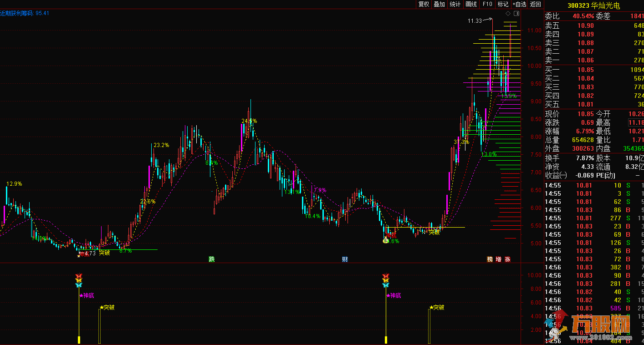Click the 外盘 value 300263
The width and height of the screenshot is (644, 345).
583,149
